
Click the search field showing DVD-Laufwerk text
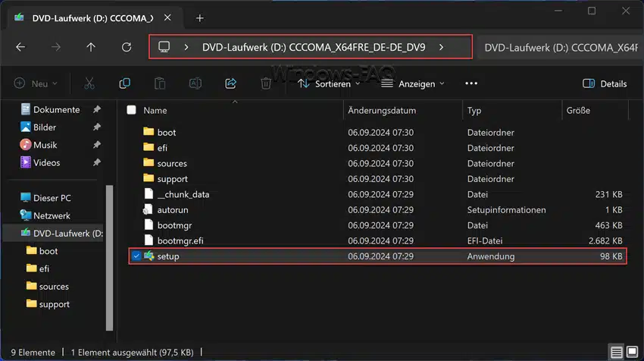point(560,47)
